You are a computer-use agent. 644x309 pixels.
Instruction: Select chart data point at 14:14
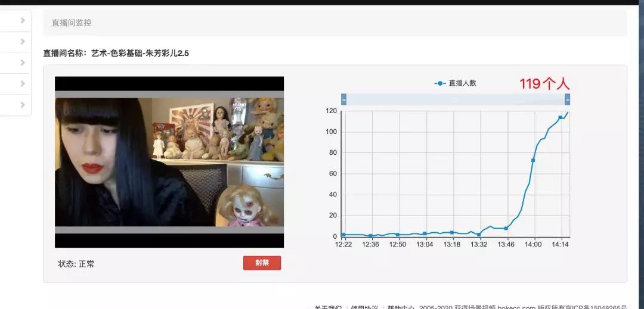click(560, 118)
